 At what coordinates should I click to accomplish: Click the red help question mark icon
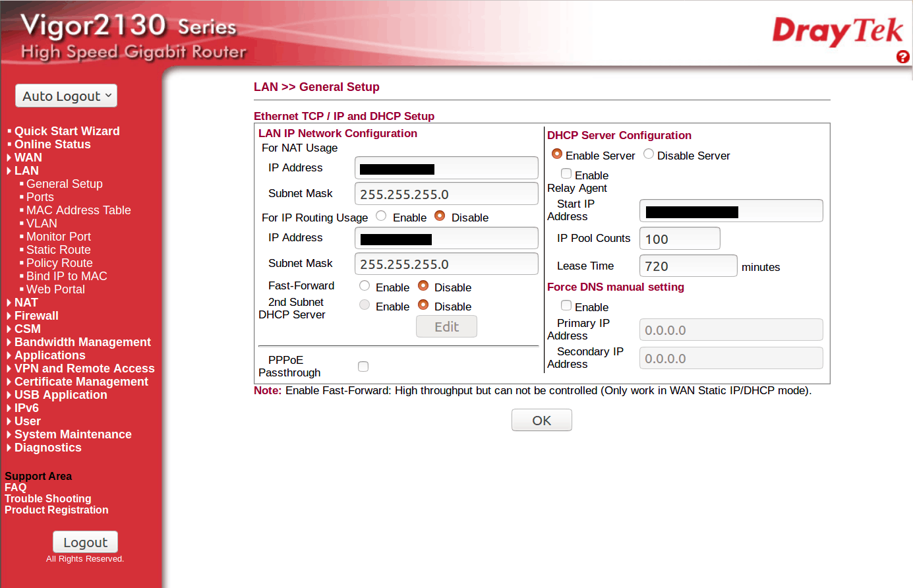(902, 57)
